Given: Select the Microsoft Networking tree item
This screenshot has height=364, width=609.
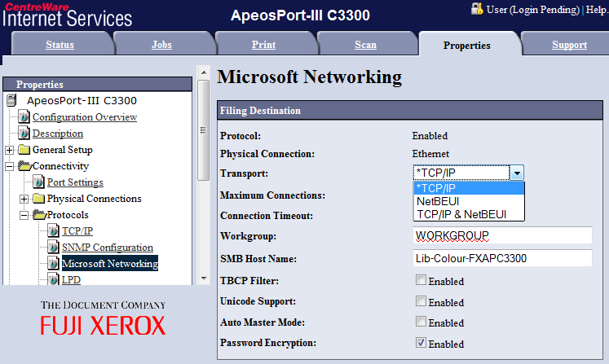Looking at the screenshot, I should [x=110, y=264].
